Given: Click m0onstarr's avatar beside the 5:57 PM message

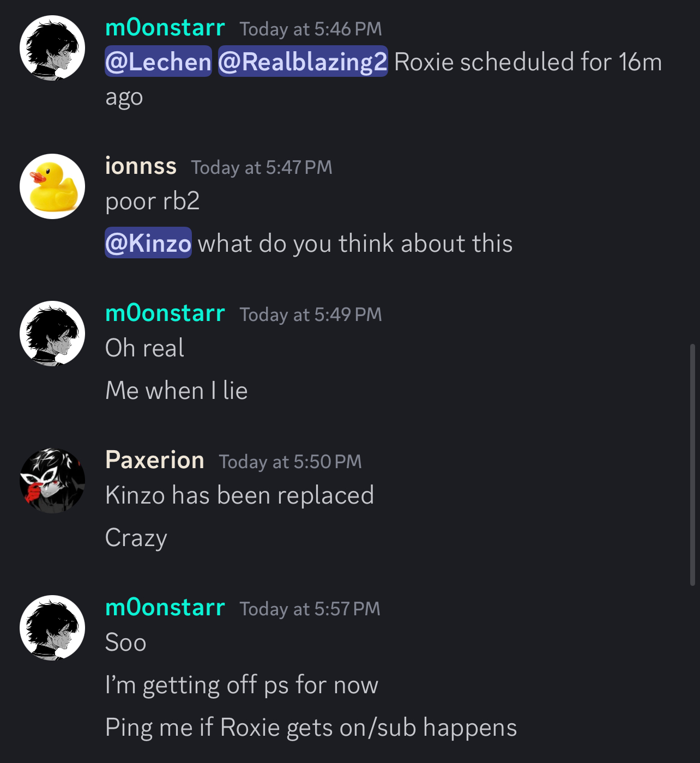Looking at the screenshot, I should click(x=52, y=628).
